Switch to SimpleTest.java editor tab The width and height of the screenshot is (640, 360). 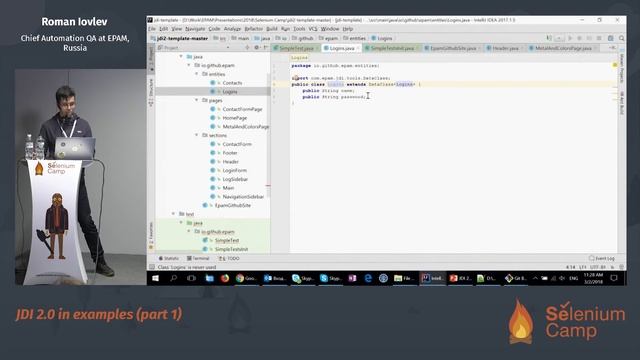[296, 48]
